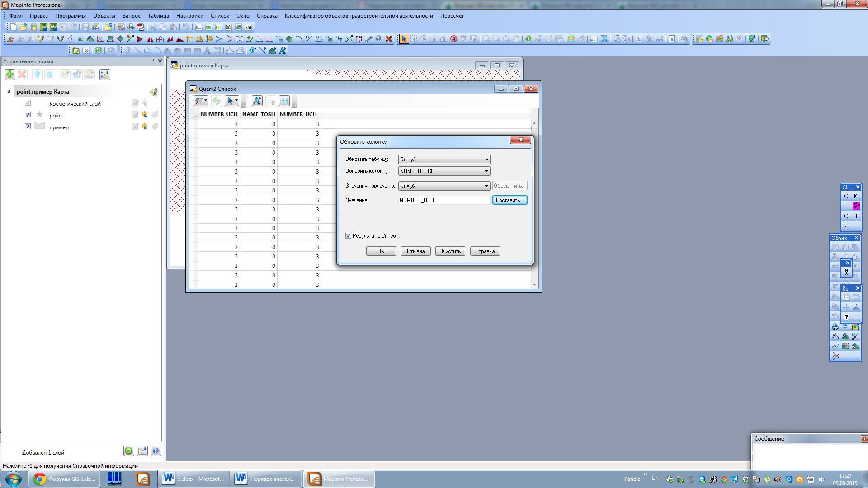Open the Запрос menu
868x488 pixels.
click(x=131, y=16)
